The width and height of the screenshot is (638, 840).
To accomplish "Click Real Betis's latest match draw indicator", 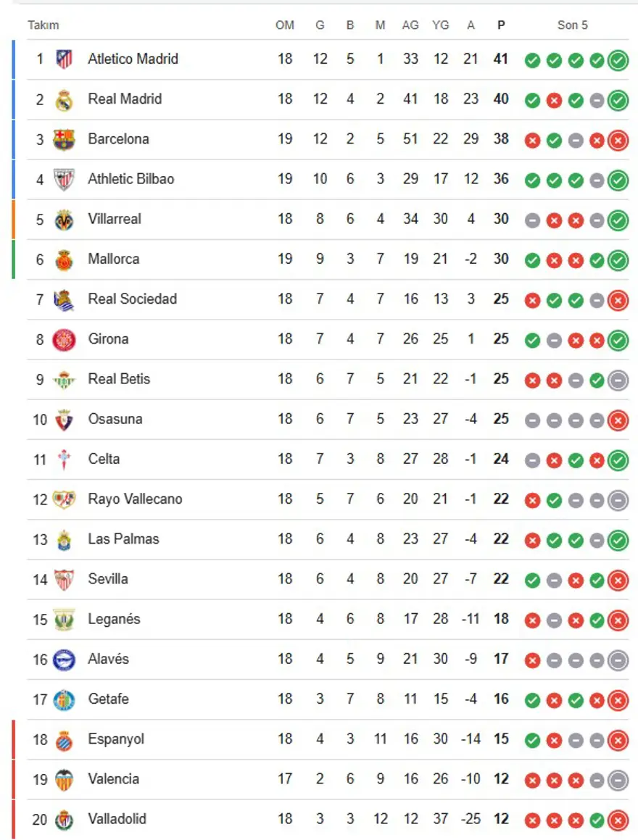I will point(618,380).
